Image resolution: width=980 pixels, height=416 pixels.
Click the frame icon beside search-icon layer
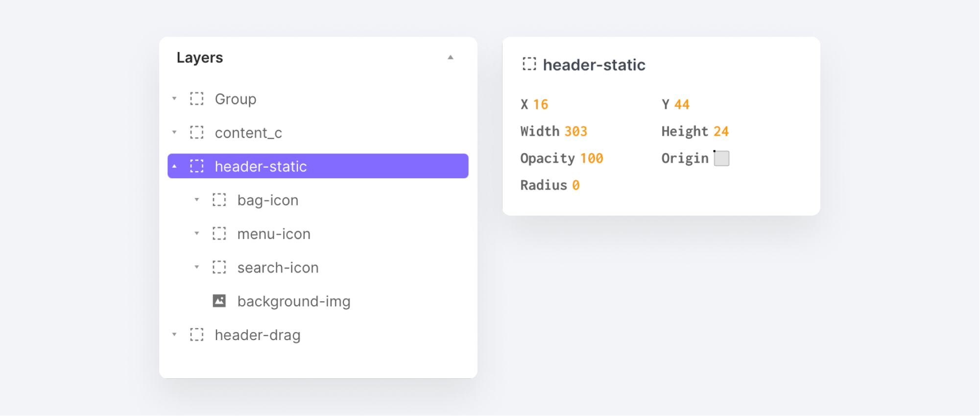pos(219,268)
